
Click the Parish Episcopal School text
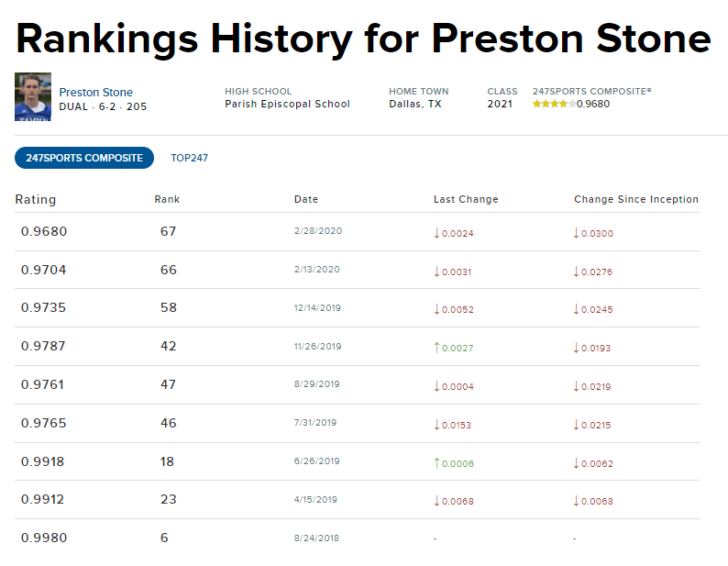pyautogui.click(x=287, y=104)
